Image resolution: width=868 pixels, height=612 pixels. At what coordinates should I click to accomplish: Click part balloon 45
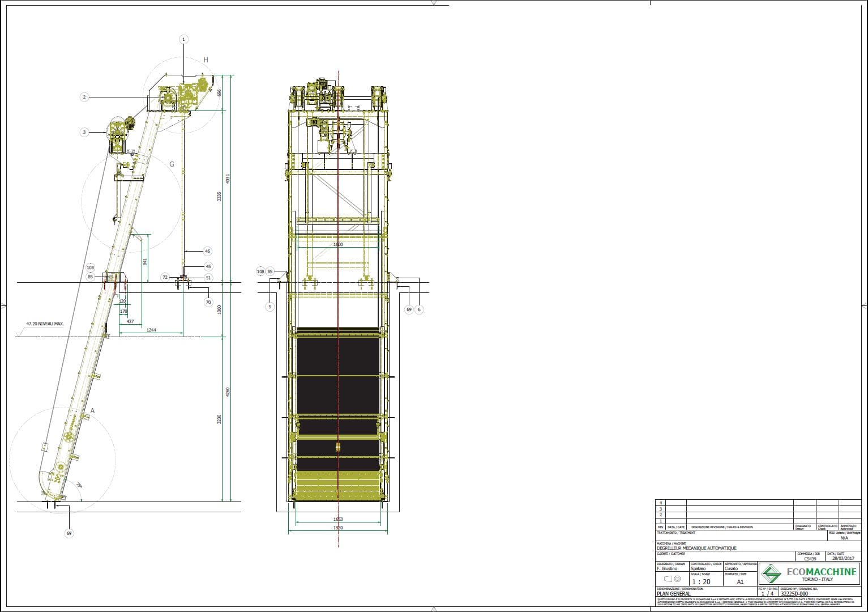click(x=208, y=266)
